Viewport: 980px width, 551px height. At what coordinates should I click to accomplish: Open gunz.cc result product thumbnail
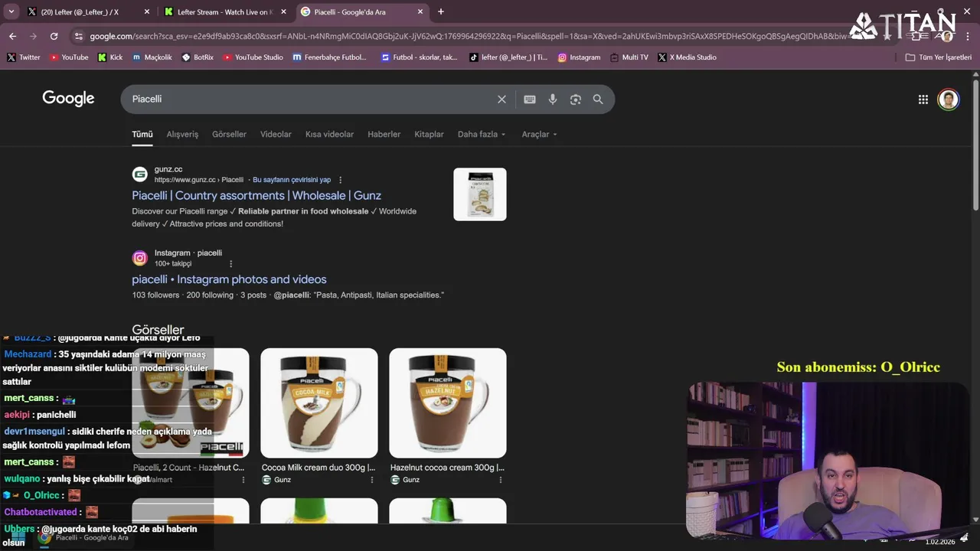(480, 194)
